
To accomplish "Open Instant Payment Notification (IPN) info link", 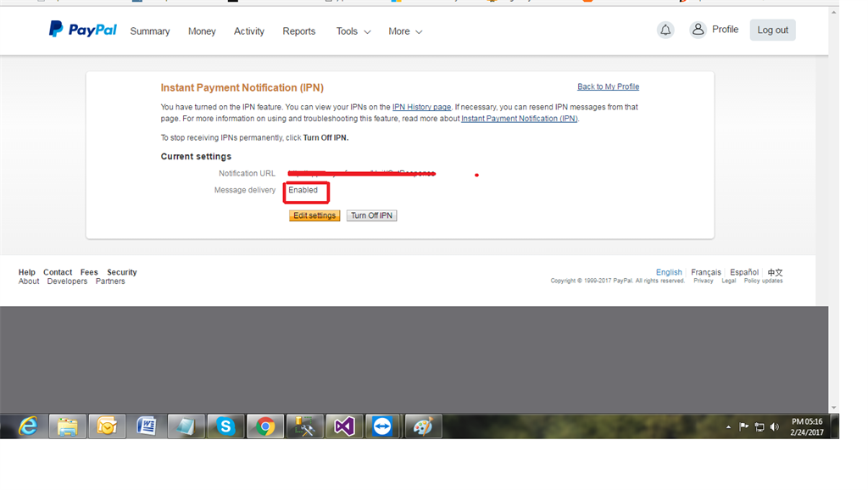I will (x=520, y=119).
